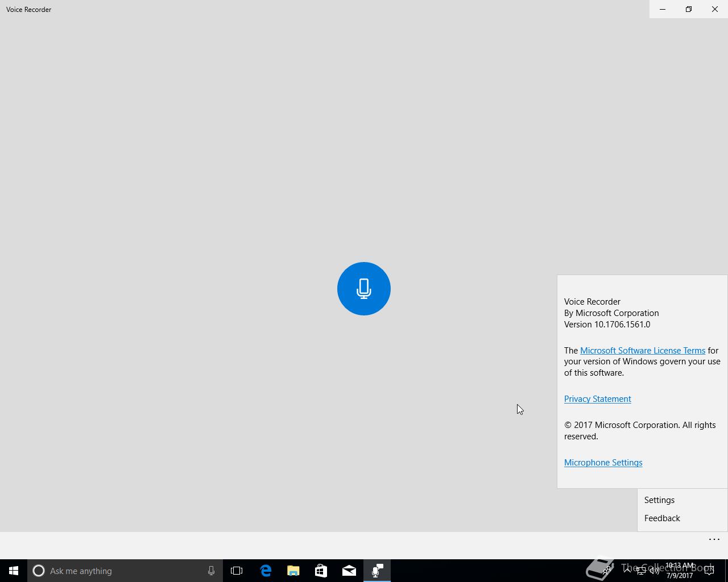Activate the Cortana microphone in search box
The height and width of the screenshot is (582, 728).
211,571
